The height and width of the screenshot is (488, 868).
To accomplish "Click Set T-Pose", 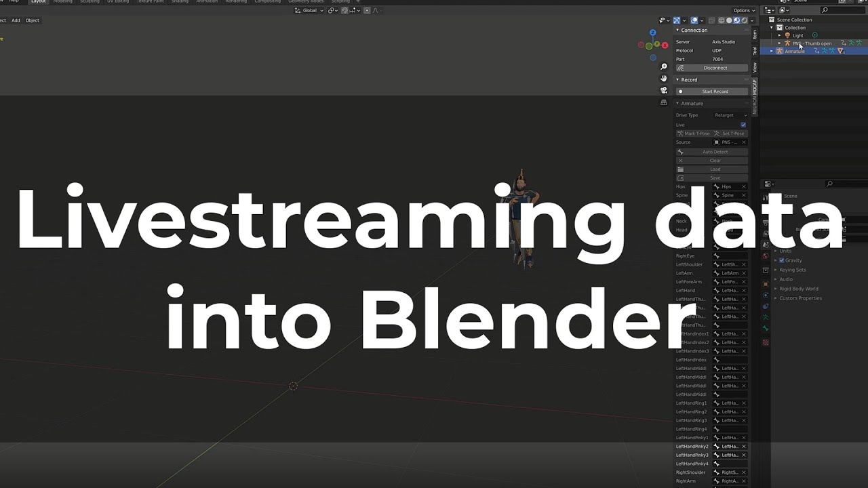I will [730, 134].
